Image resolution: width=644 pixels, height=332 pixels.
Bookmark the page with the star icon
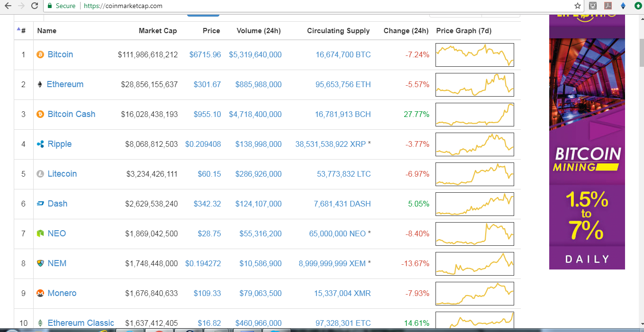(577, 7)
